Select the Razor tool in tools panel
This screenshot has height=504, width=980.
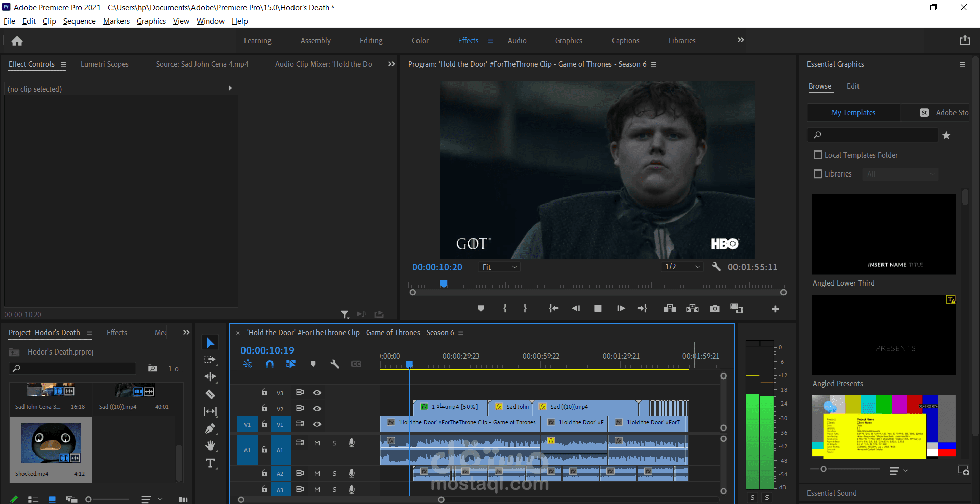(x=210, y=394)
